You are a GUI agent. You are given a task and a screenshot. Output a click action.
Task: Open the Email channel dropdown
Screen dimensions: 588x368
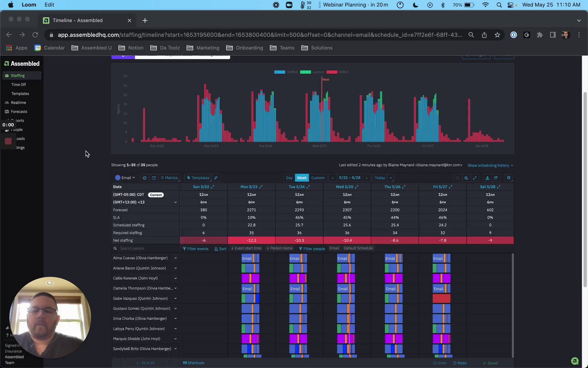point(125,178)
